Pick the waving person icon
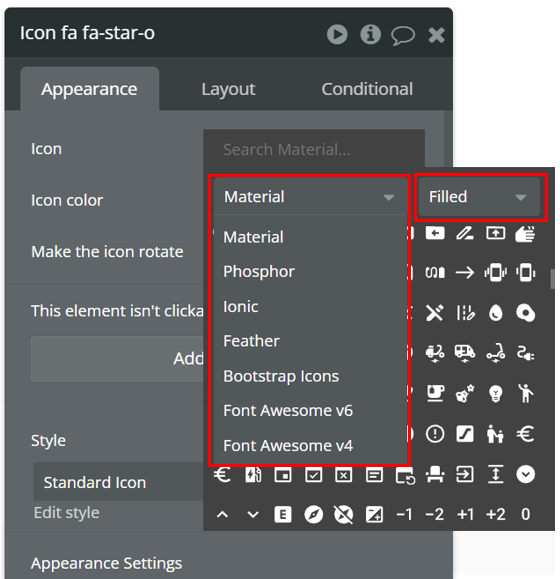Viewport: 560px width, 579px height. point(525,393)
